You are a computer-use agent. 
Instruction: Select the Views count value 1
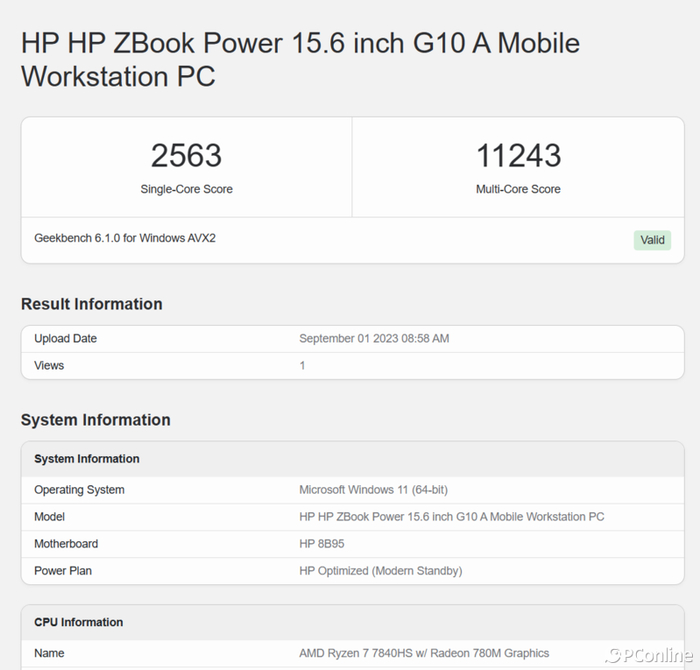click(302, 366)
